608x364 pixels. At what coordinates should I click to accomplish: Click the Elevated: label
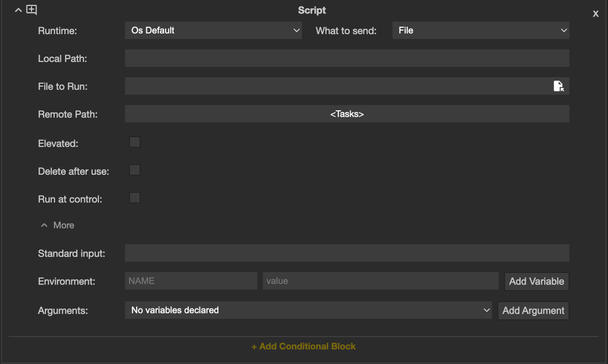point(58,144)
